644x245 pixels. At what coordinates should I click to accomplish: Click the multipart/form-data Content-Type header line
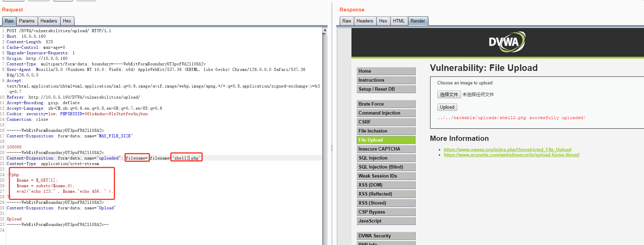click(106, 64)
